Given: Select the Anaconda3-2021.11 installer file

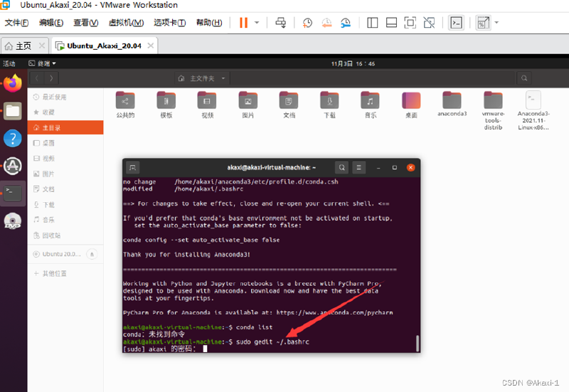Looking at the screenshot, I should pyautogui.click(x=533, y=110).
